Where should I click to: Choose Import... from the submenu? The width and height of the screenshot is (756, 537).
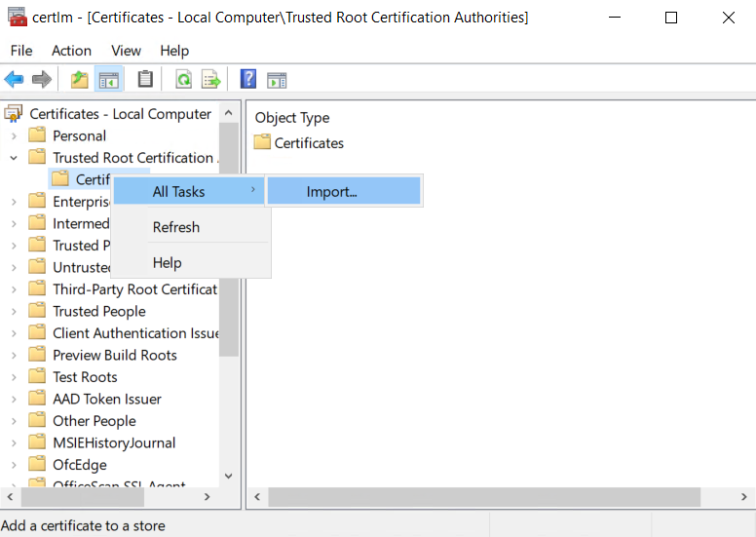tap(344, 192)
